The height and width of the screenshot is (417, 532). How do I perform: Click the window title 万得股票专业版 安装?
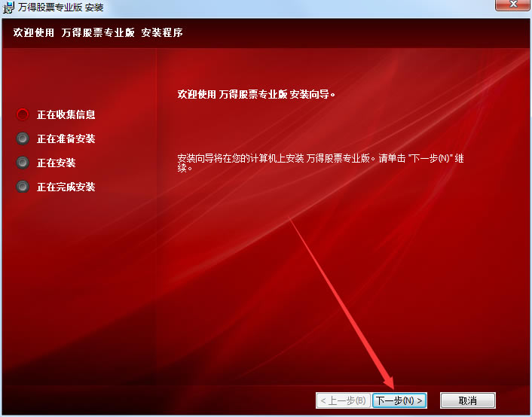pos(60,7)
